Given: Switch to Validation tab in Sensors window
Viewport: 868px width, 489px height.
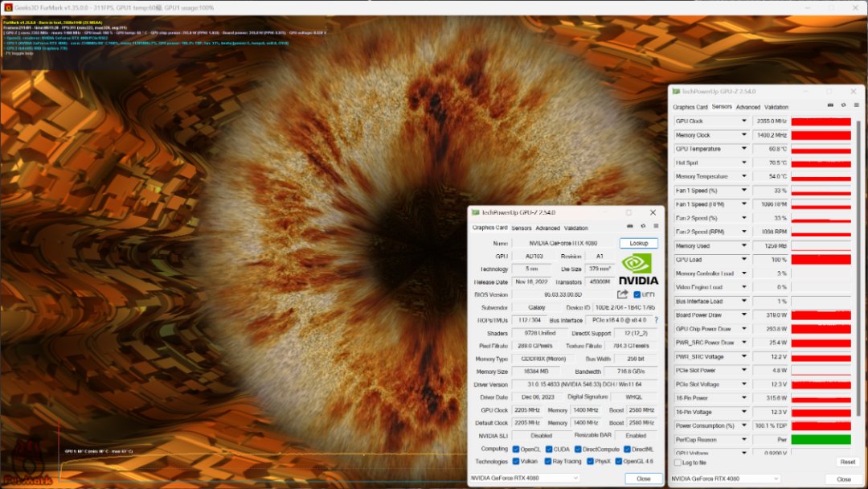Looking at the screenshot, I should [776, 107].
